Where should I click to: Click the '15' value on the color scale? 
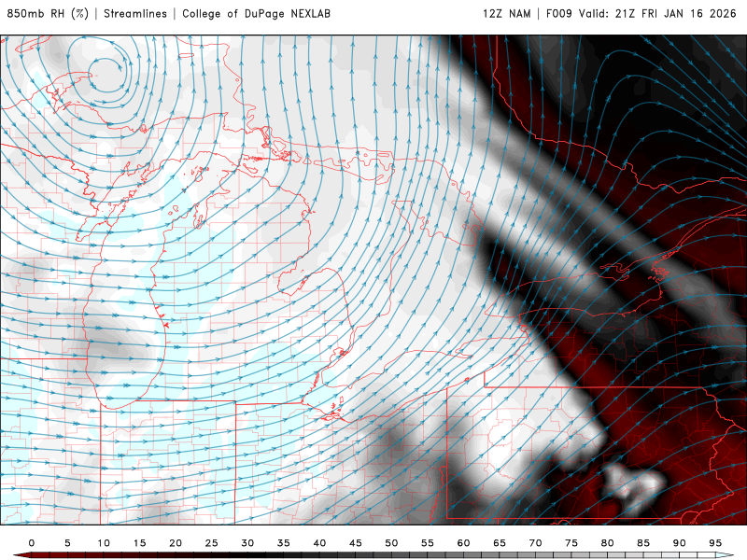tap(139, 543)
